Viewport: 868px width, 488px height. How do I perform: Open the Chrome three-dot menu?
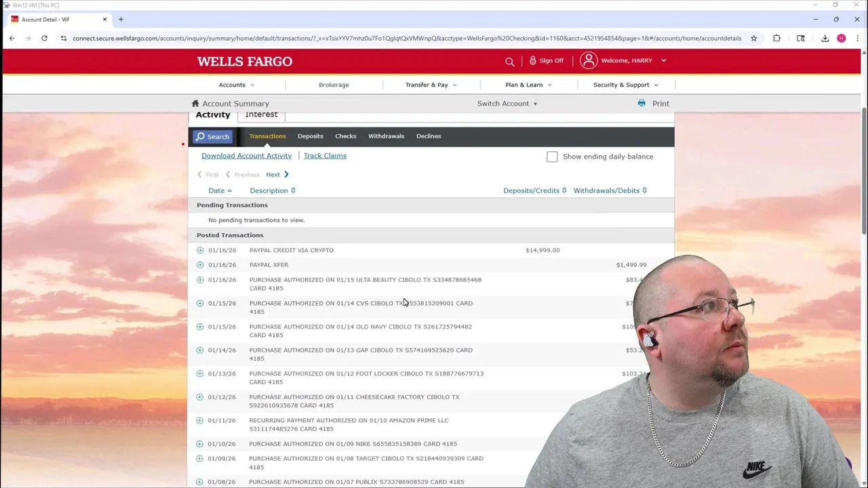point(858,38)
